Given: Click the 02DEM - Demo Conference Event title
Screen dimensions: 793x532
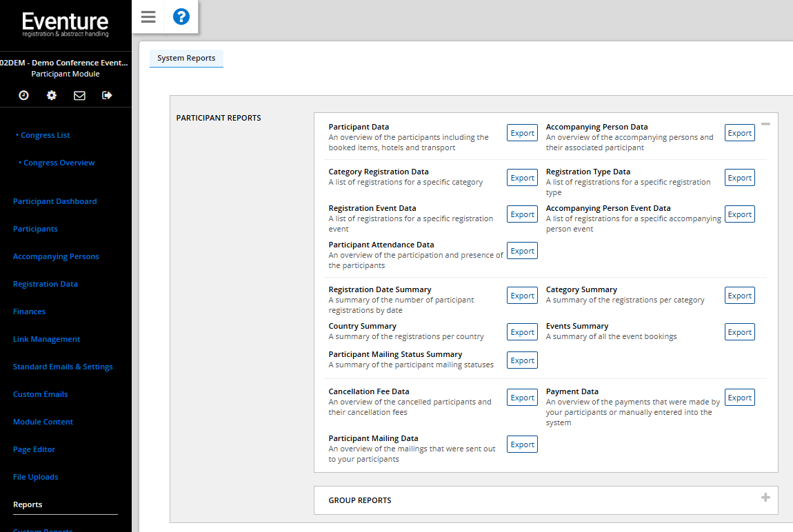Looking at the screenshot, I should tap(63, 63).
